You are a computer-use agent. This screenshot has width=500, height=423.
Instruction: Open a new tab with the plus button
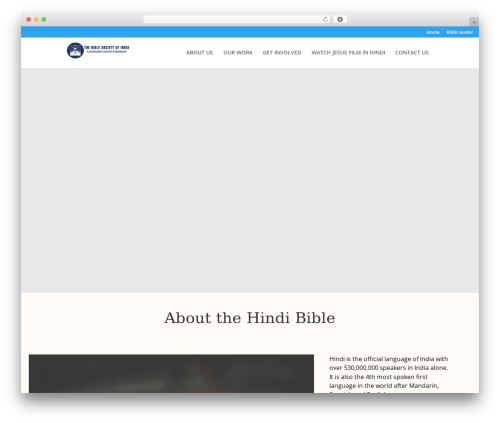click(474, 22)
